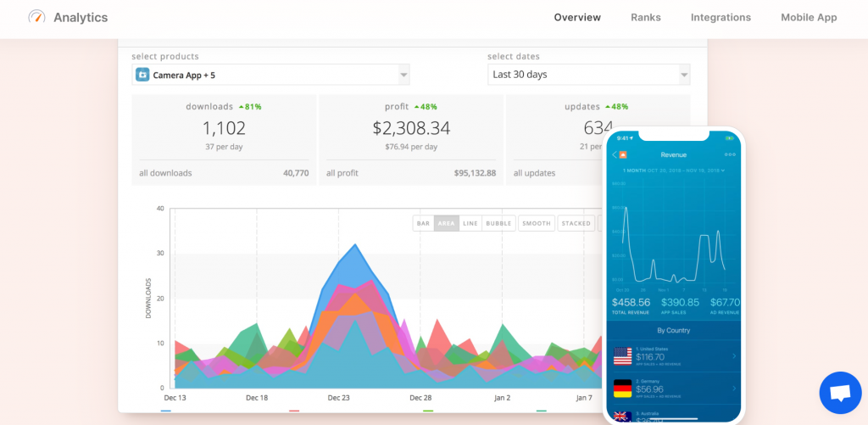Switch the chart to LINE view
Screen dimensions: 868x425
coord(470,223)
